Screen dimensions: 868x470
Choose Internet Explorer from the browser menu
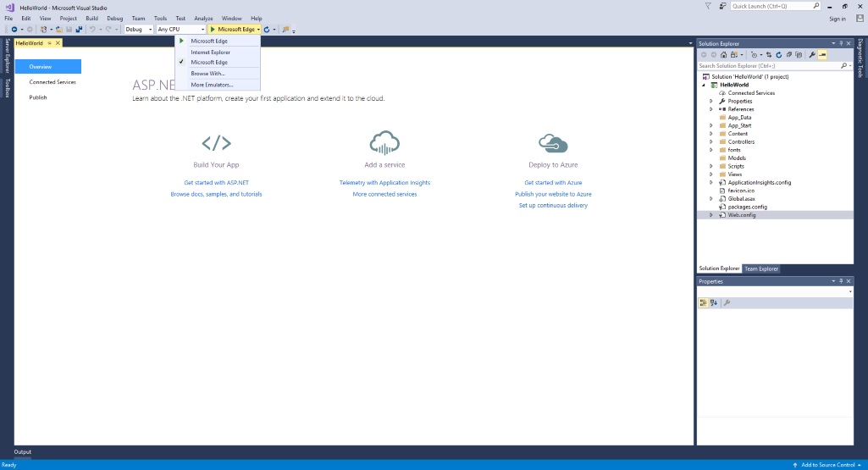pyautogui.click(x=210, y=53)
